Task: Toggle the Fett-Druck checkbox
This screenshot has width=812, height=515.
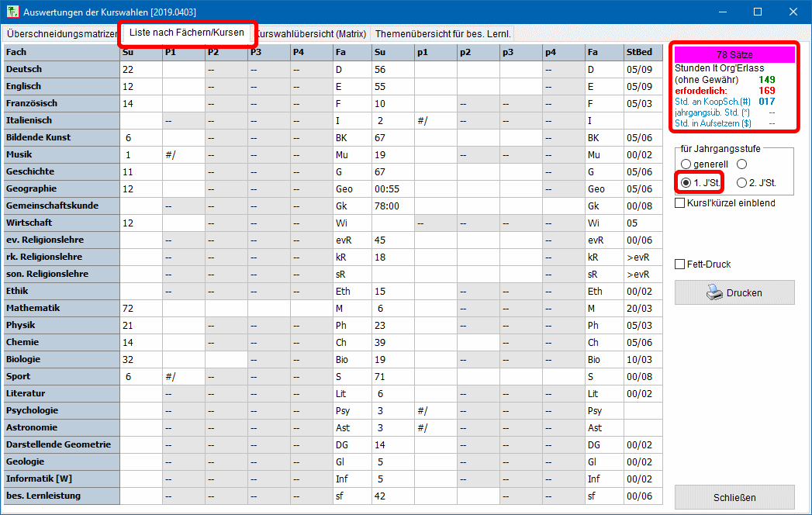Action: 680,264
